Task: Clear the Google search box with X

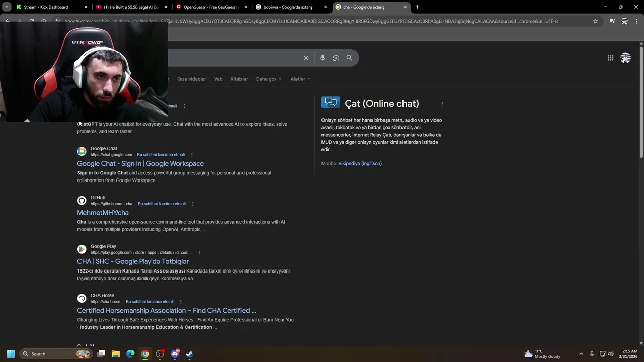Action: point(306,58)
